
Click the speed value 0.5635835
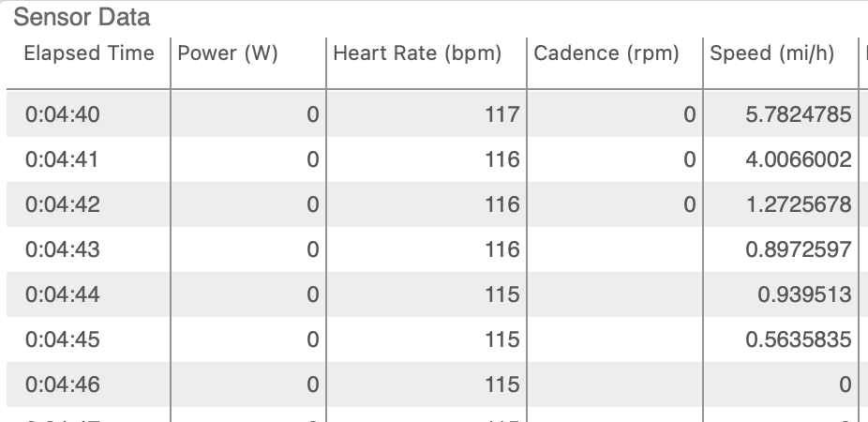(799, 339)
